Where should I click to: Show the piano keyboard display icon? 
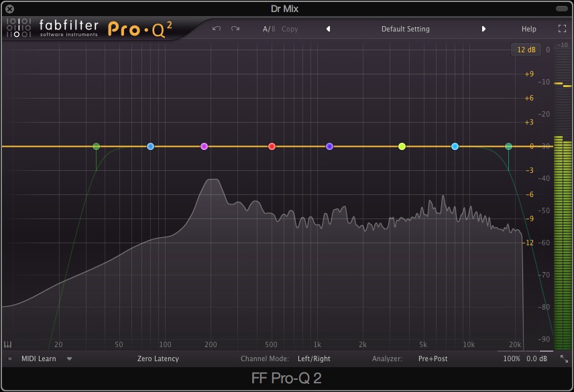(7, 344)
